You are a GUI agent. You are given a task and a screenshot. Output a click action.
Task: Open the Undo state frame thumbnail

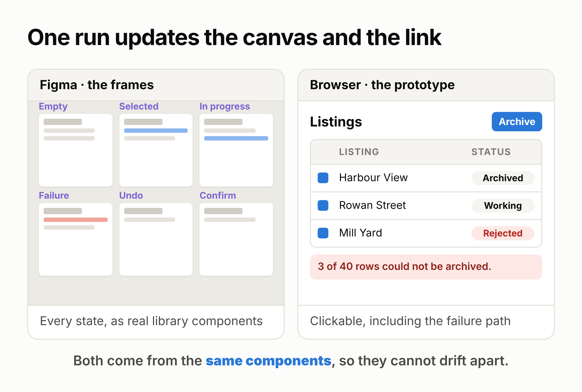156,239
